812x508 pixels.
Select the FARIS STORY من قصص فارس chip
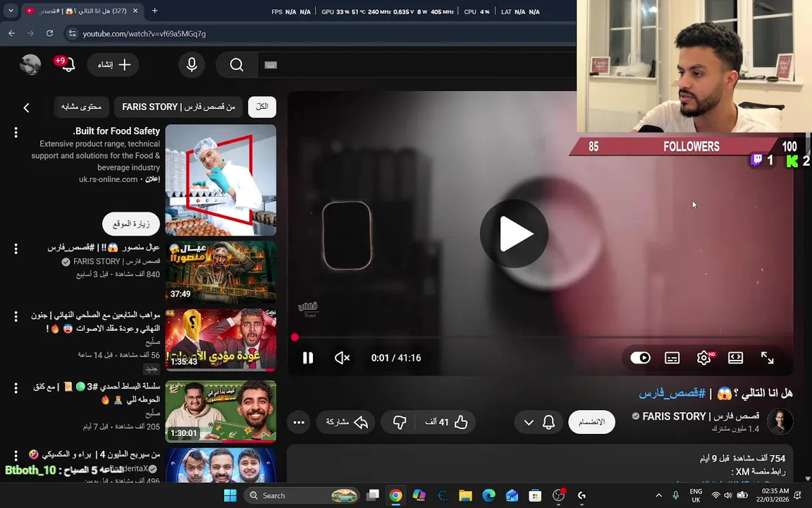(178, 107)
